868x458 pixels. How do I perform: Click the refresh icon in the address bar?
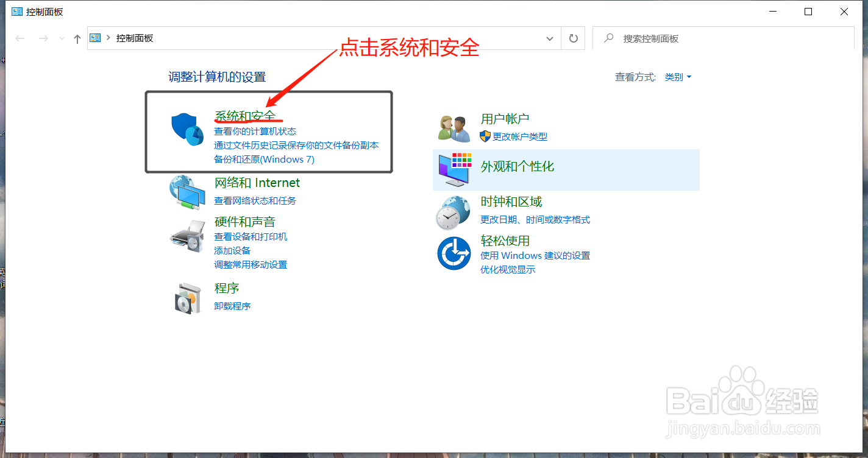(x=572, y=38)
